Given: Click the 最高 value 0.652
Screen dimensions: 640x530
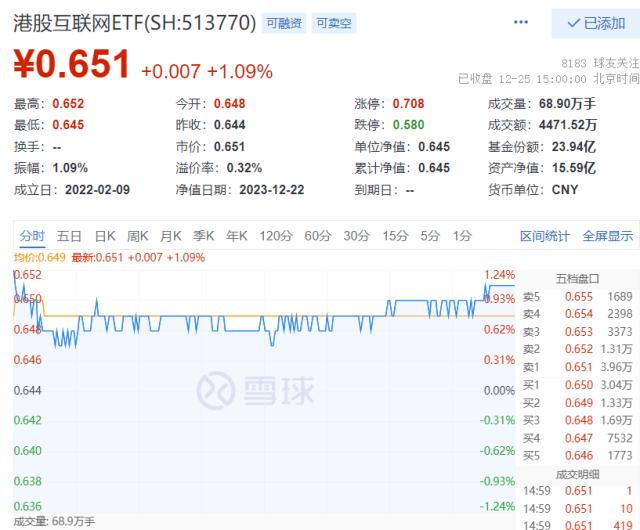Looking at the screenshot, I should (x=68, y=104).
